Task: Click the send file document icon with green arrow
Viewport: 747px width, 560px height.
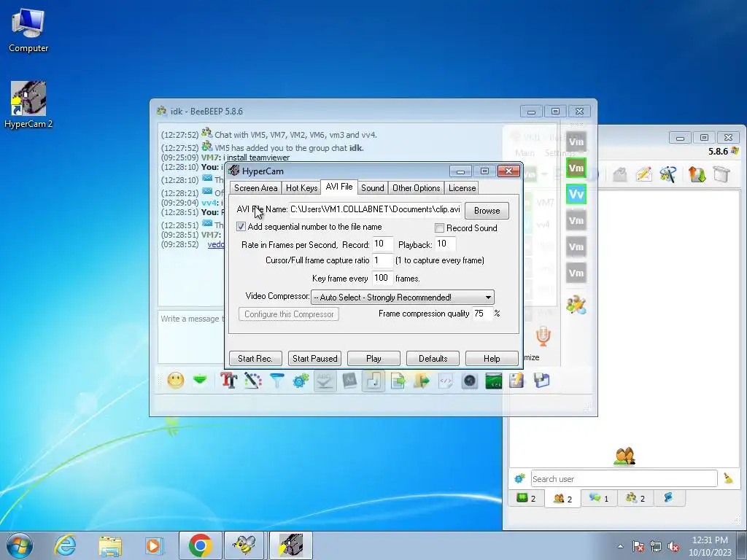Action: coord(398,381)
